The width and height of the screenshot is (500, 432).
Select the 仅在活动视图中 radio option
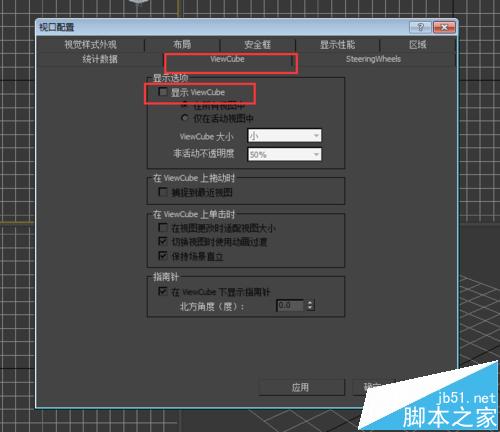(184, 118)
